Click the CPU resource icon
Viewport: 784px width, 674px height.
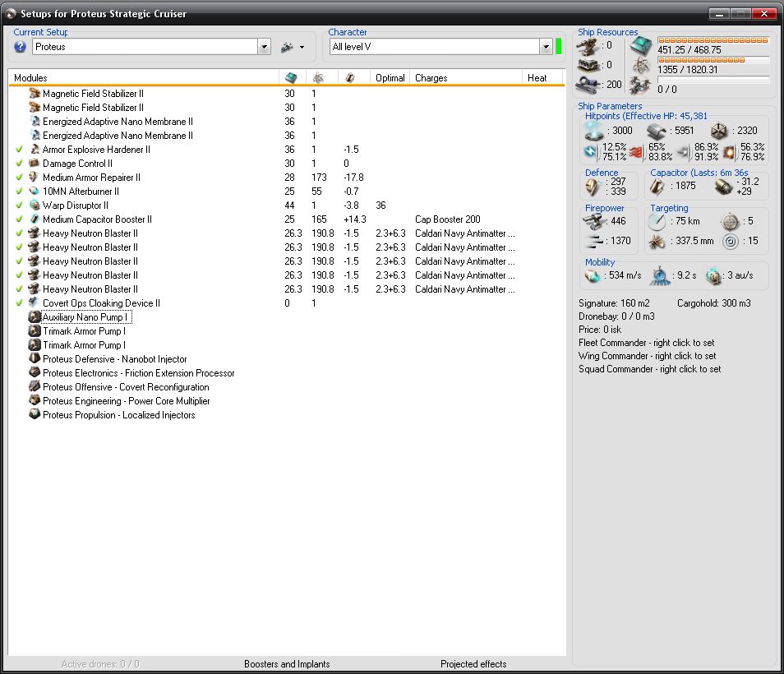[640, 46]
